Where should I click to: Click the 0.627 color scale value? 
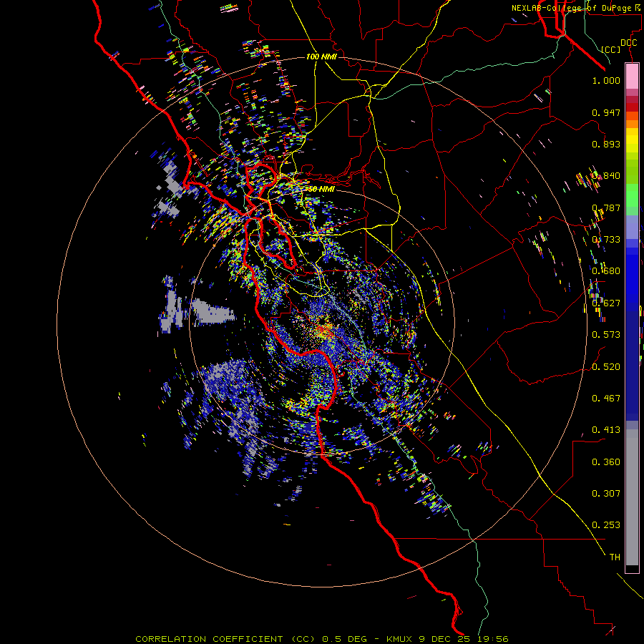coord(606,303)
